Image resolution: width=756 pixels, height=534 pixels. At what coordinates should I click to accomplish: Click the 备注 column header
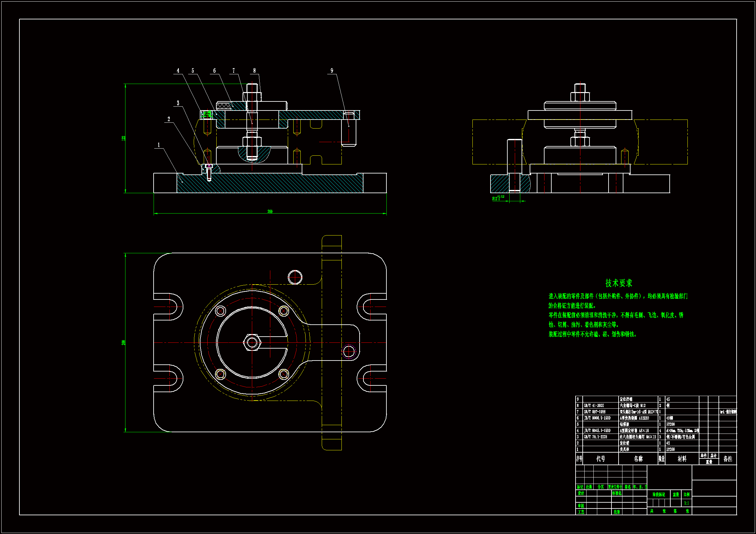728,459
